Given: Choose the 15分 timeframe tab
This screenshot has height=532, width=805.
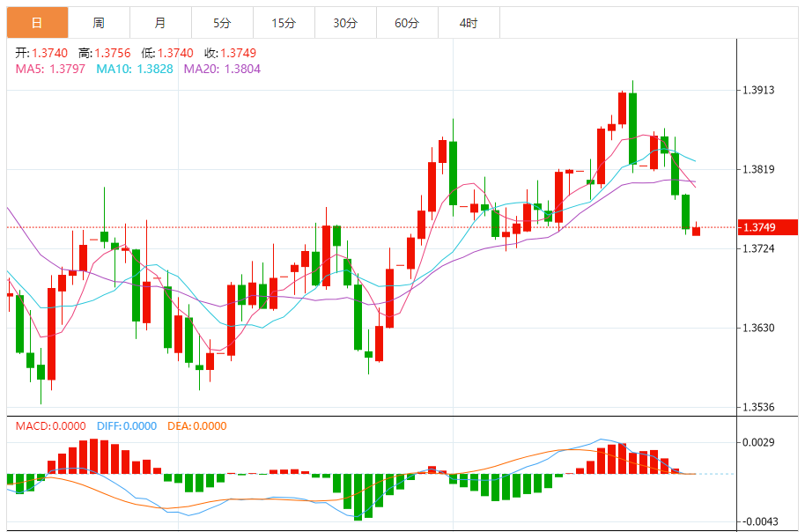Looking at the screenshot, I should 284,23.
